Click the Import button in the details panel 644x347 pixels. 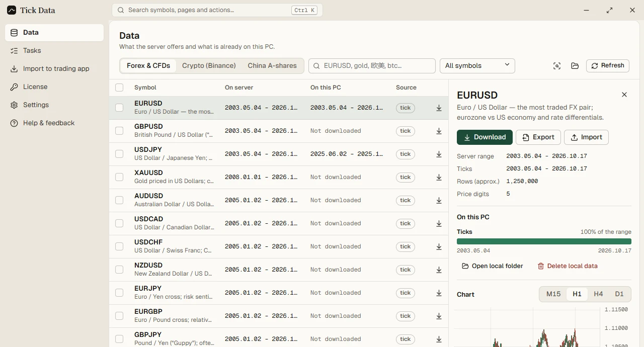point(586,137)
